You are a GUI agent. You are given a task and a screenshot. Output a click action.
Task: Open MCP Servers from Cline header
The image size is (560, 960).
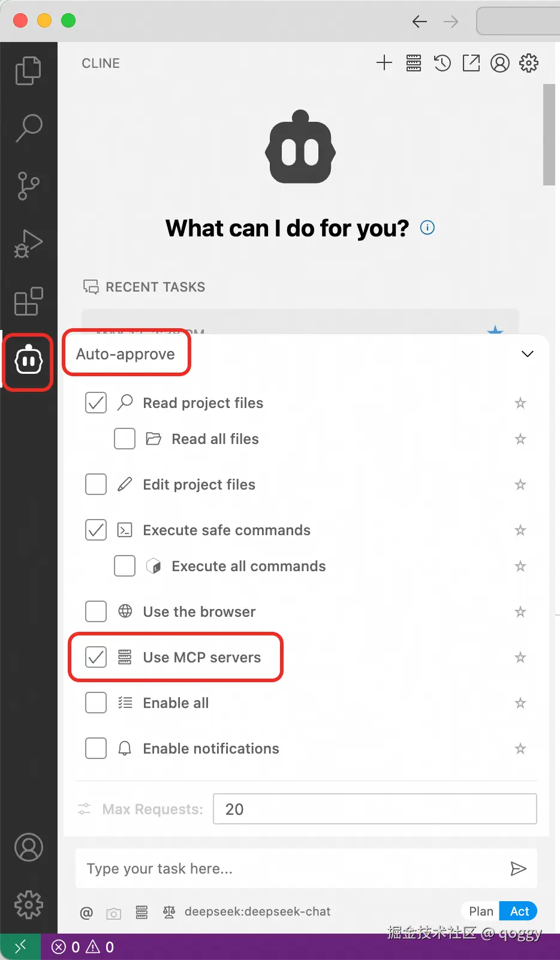[414, 63]
